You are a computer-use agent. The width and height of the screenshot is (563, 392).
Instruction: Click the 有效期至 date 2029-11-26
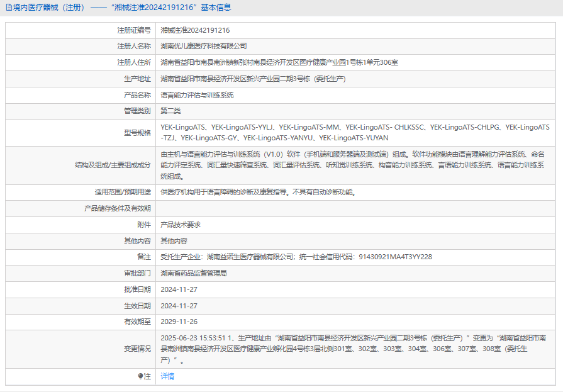(179, 322)
